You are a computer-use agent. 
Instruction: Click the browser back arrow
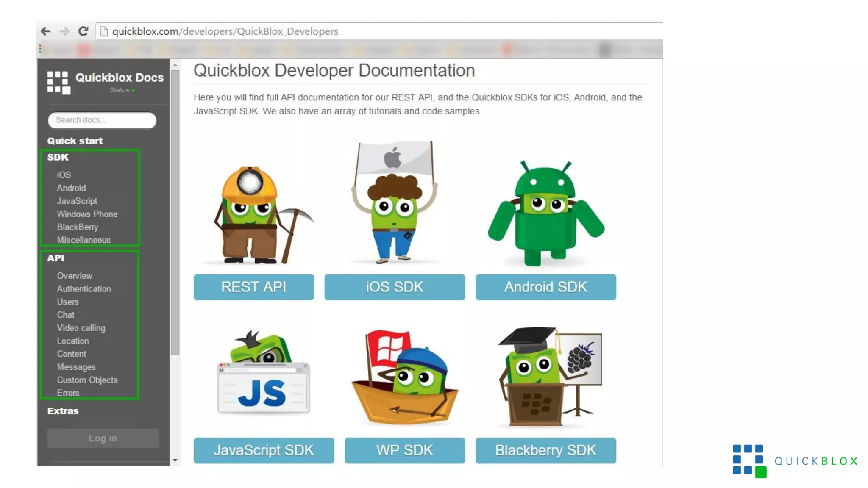(x=45, y=31)
